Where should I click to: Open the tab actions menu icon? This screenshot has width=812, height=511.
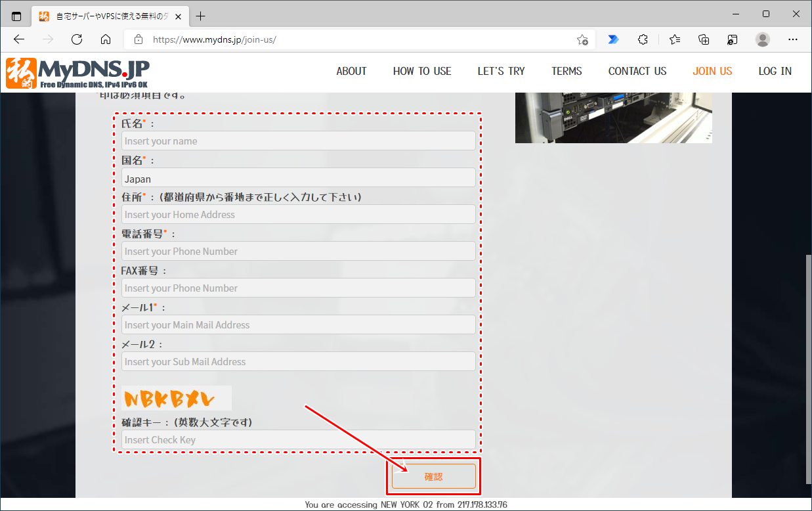[16, 15]
